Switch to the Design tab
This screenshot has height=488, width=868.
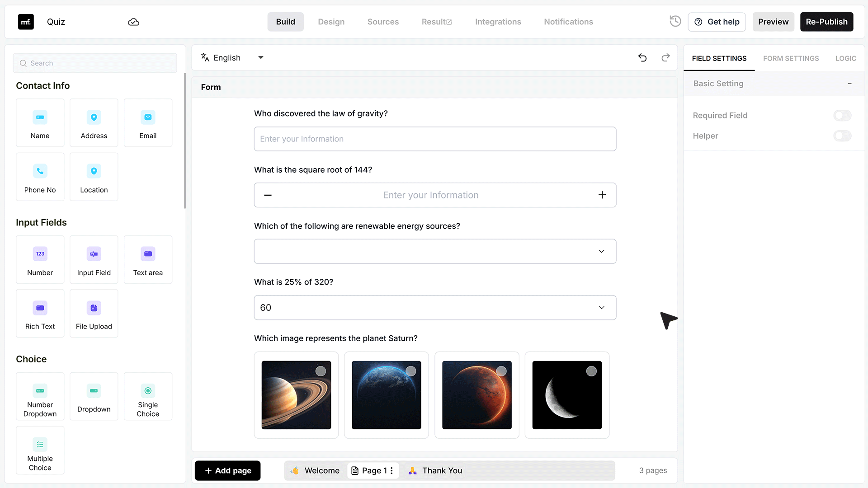331,22
